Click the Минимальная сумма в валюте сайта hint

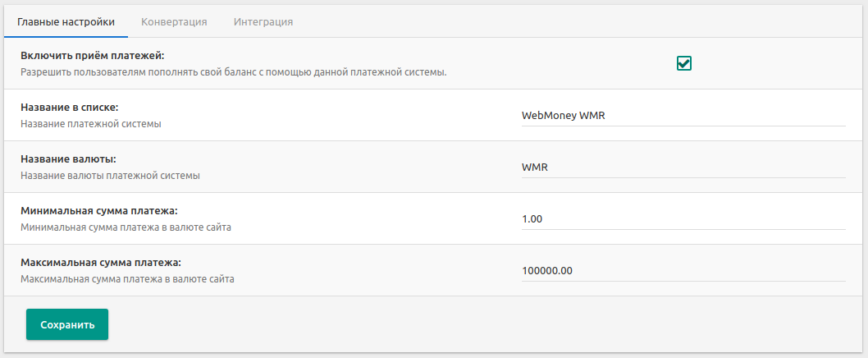coord(126,227)
